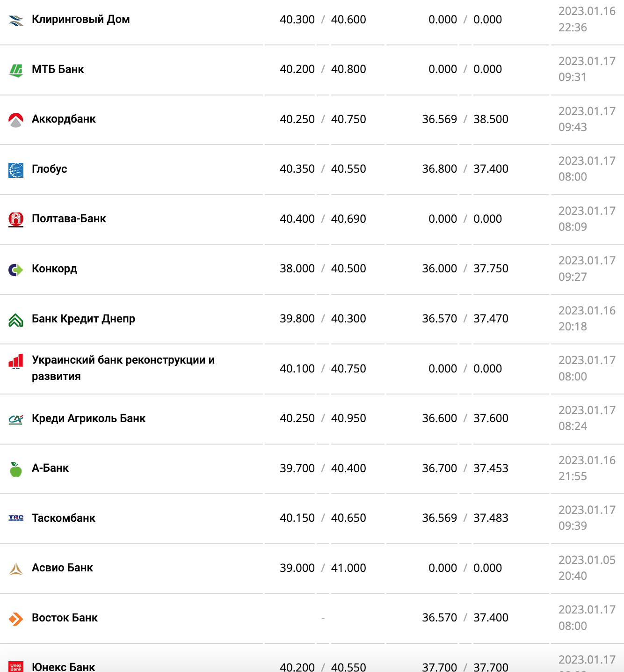Click the Креди Агриколь Банк logo icon

tap(16, 419)
